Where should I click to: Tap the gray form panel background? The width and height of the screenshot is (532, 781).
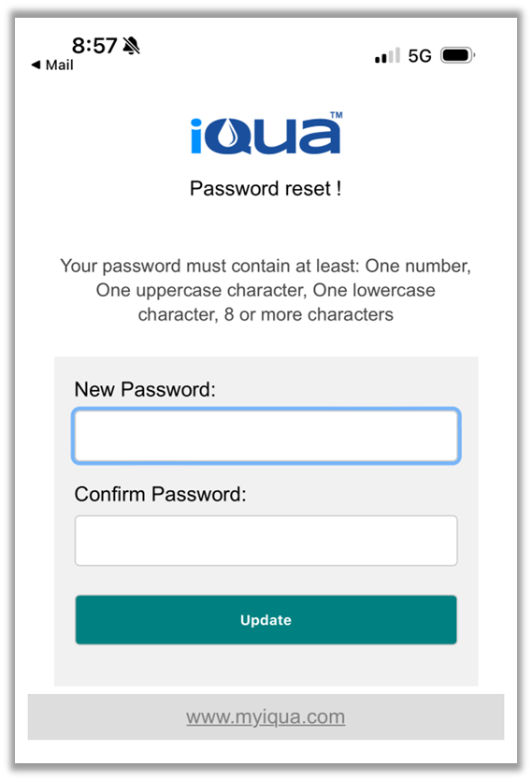coord(266,668)
